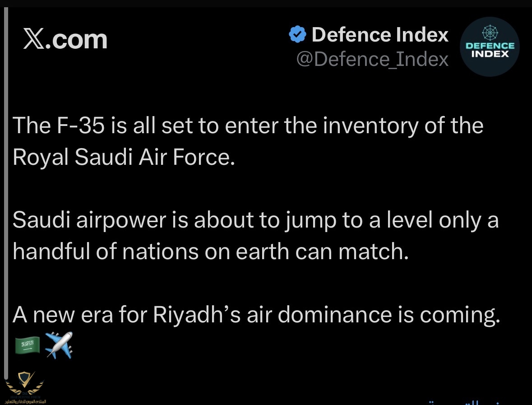532x405 pixels.
Task: Click the "Royal Saudi Air Force" text
Action: click(124, 157)
